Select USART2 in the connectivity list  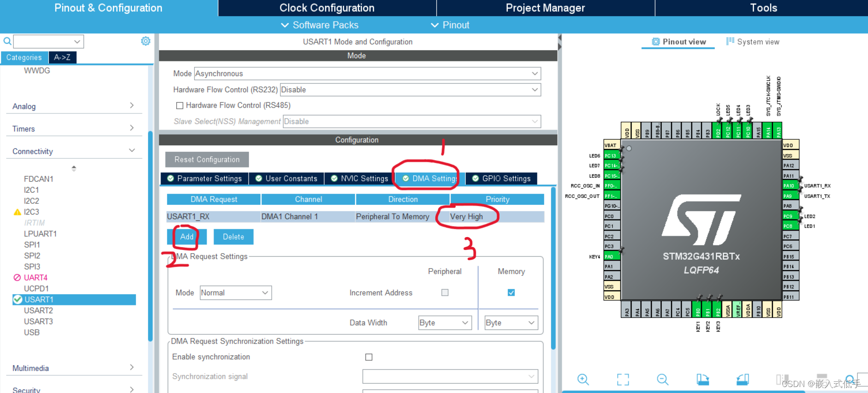click(38, 310)
